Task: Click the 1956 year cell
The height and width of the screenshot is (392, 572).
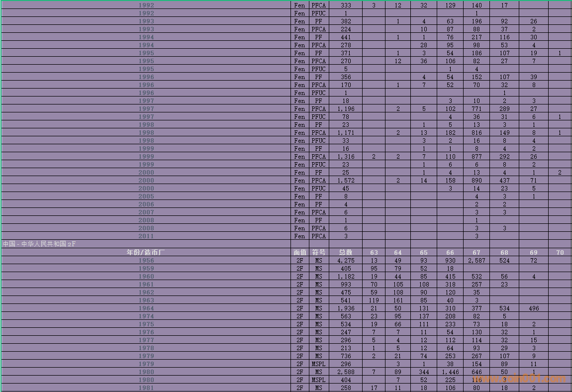Action: (x=146, y=260)
